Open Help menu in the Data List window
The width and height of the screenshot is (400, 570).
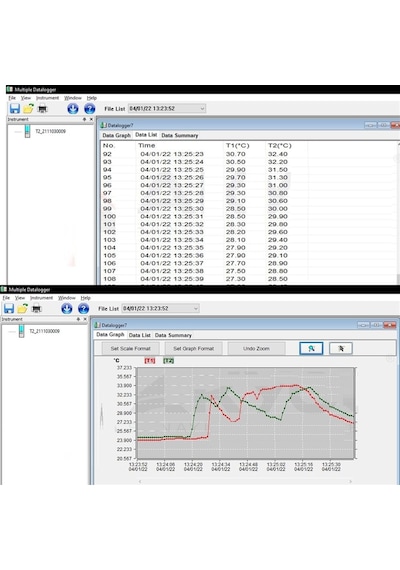click(x=92, y=98)
